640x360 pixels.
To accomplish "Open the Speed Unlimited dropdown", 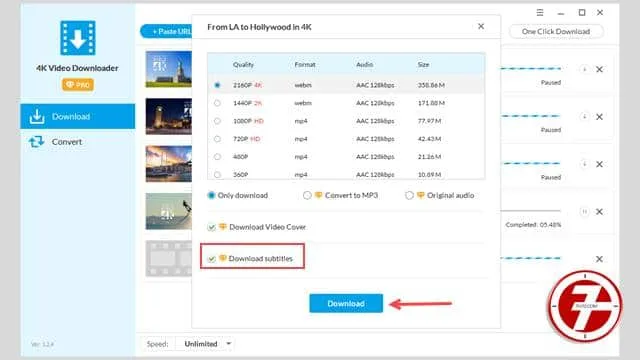I will pyautogui.click(x=206, y=344).
